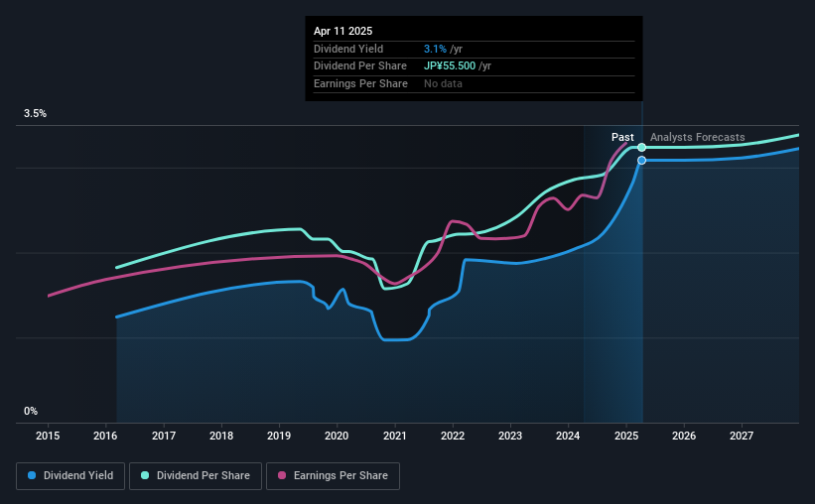Click the 2019 x-axis label
Screen dimensions: 815x504
coord(279,436)
